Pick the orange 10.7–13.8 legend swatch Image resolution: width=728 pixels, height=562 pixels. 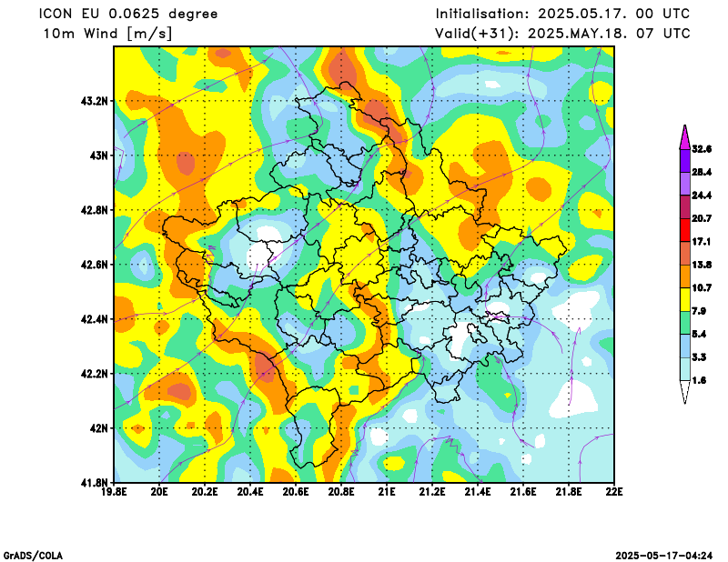685,276
